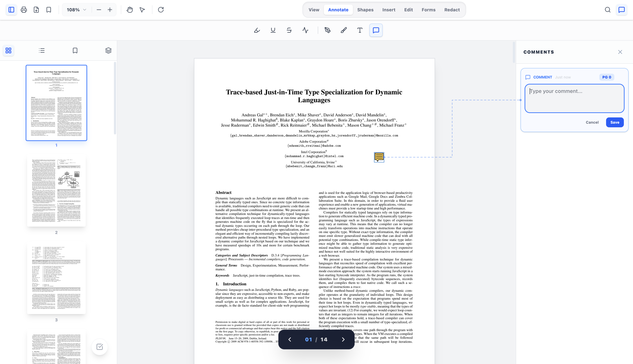Show the outline list view in sidebar
The height and width of the screenshot is (364, 633).
click(x=42, y=50)
